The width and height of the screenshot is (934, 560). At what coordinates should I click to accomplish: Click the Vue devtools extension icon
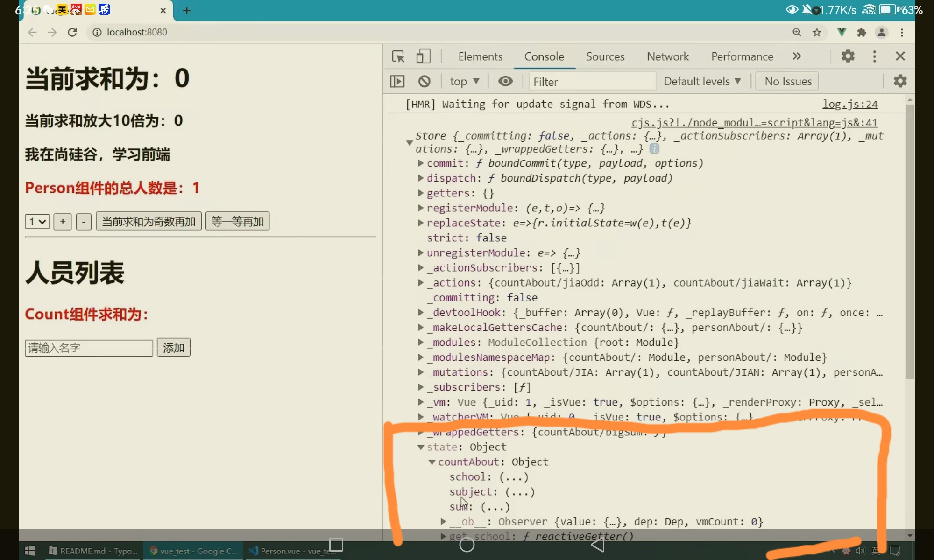[x=842, y=32]
